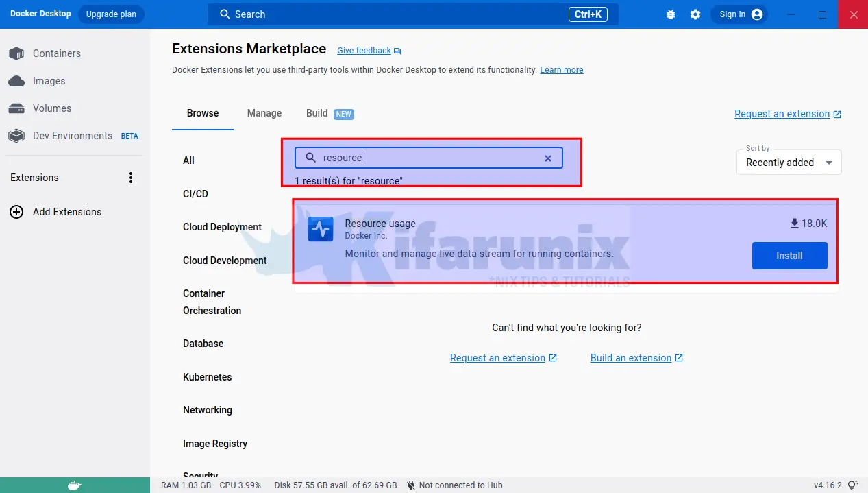Screen dimensions: 868x493
Task: Click the Add Extensions plus icon
Action: pos(16,212)
